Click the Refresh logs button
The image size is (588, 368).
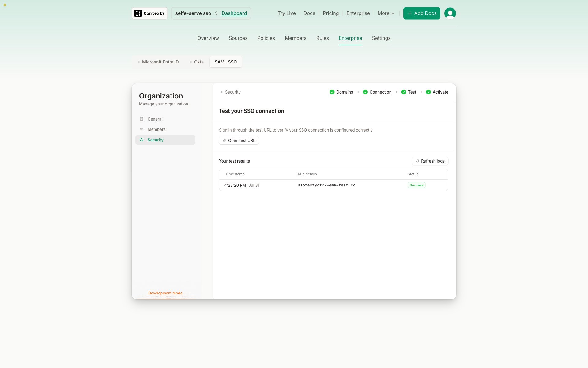pos(430,161)
